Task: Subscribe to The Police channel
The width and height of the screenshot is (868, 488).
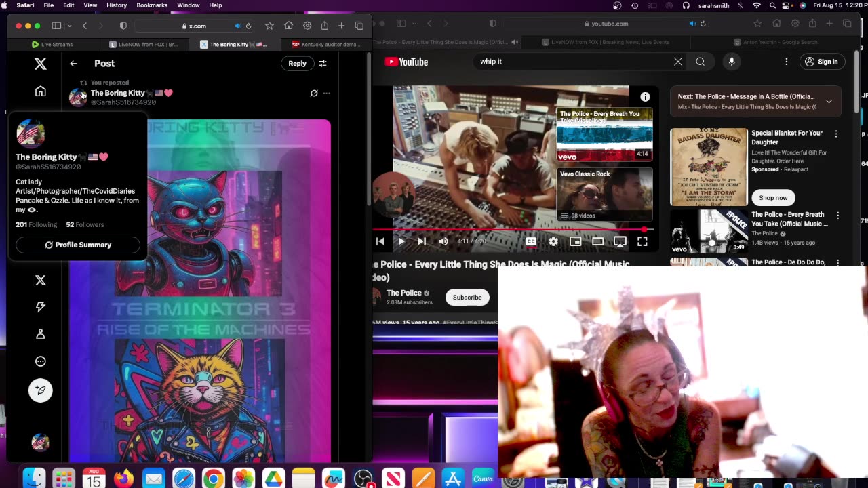Action: 467,298
